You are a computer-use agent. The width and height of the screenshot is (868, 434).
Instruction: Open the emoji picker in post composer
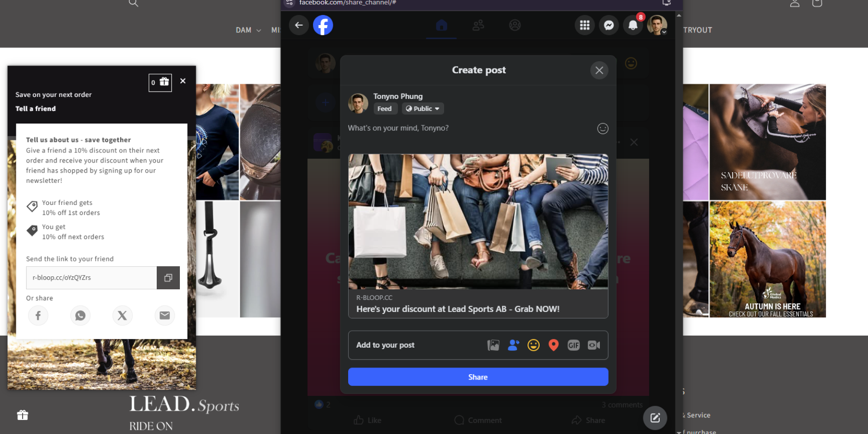point(602,129)
